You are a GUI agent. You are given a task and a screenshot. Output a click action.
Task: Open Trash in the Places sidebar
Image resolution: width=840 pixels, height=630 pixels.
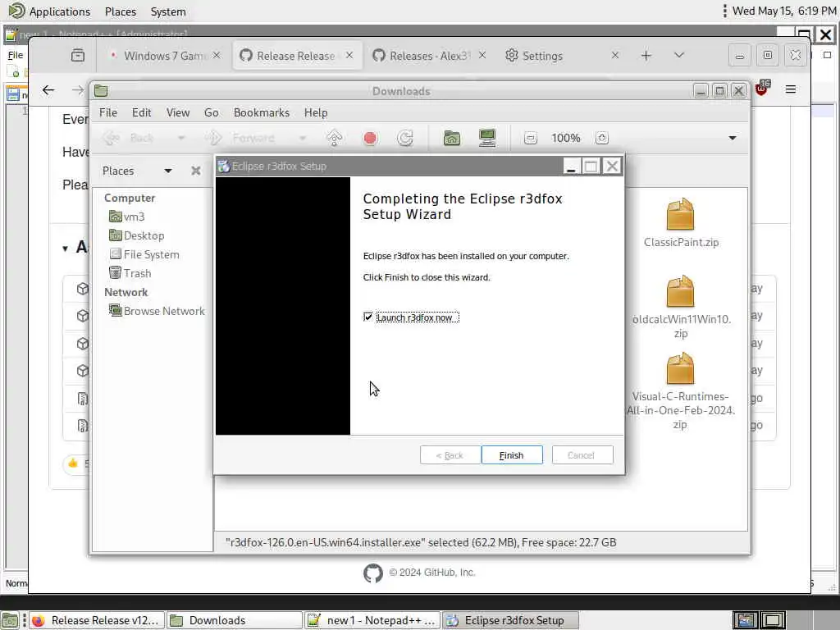tap(130, 273)
